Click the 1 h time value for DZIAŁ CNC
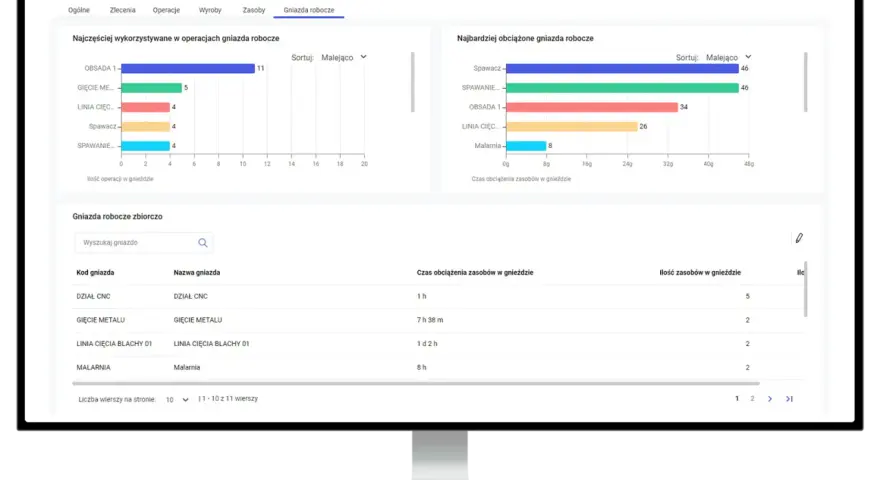 pyautogui.click(x=421, y=296)
